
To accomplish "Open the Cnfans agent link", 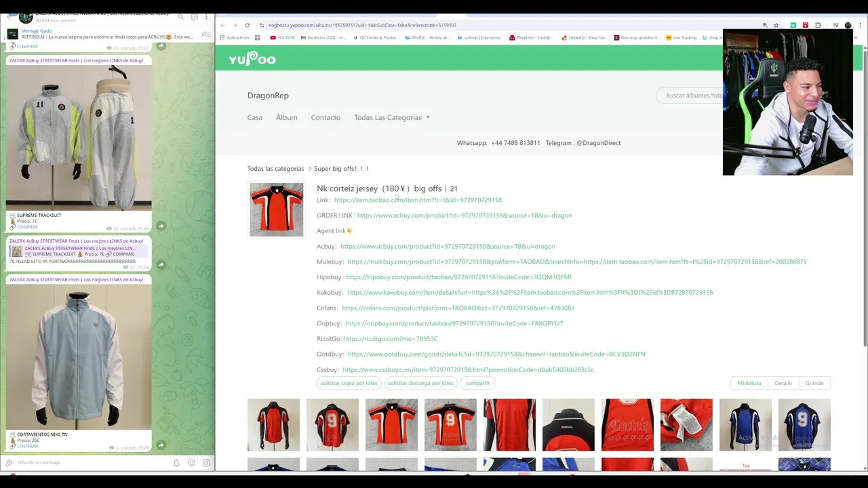I will click(458, 308).
